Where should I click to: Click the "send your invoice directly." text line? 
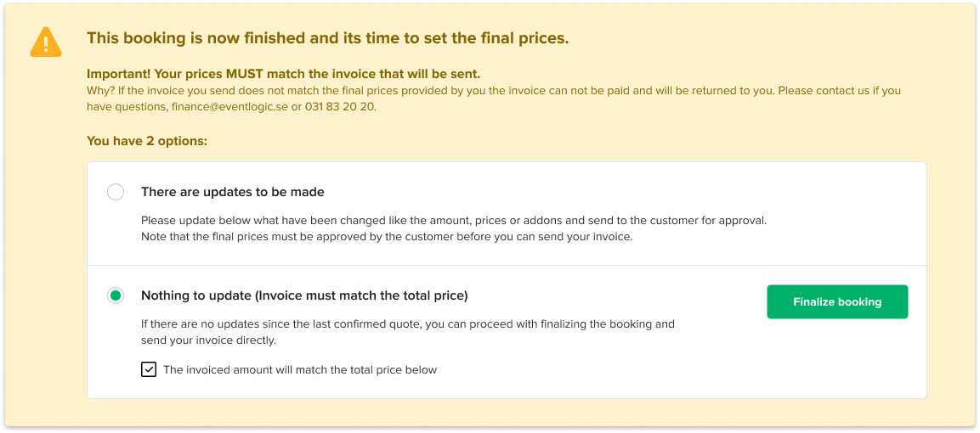pyautogui.click(x=208, y=340)
